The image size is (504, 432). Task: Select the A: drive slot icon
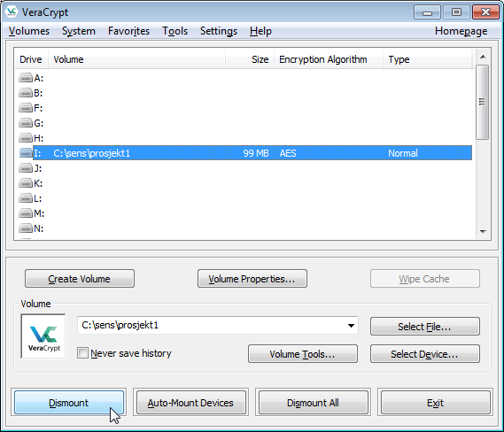pos(26,78)
